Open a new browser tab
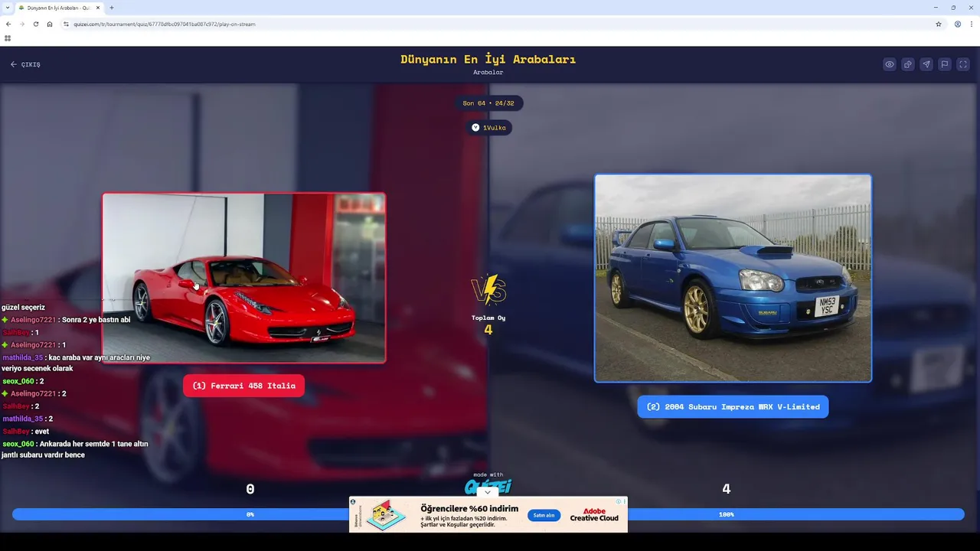 click(x=112, y=8)
